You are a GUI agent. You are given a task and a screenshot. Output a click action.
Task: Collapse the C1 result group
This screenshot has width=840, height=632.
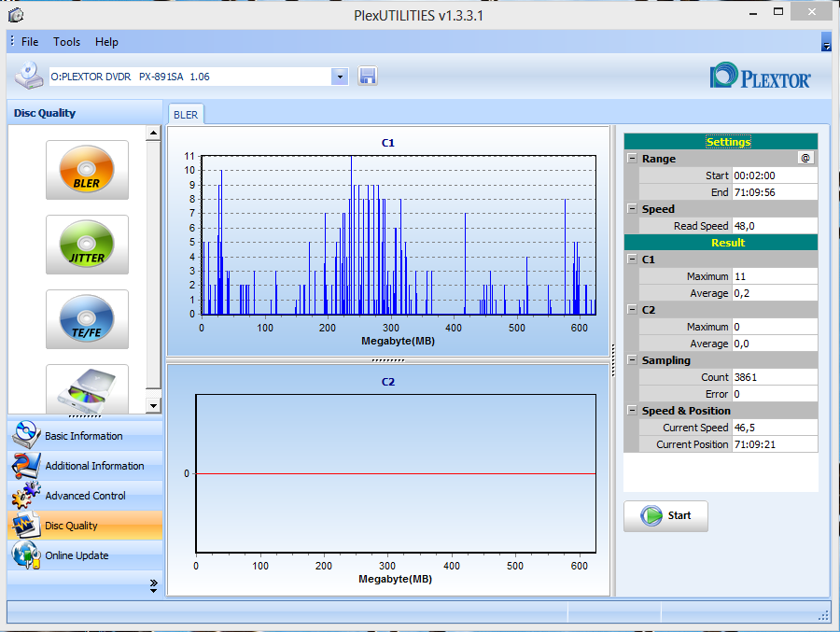click(x=632, y=260)
